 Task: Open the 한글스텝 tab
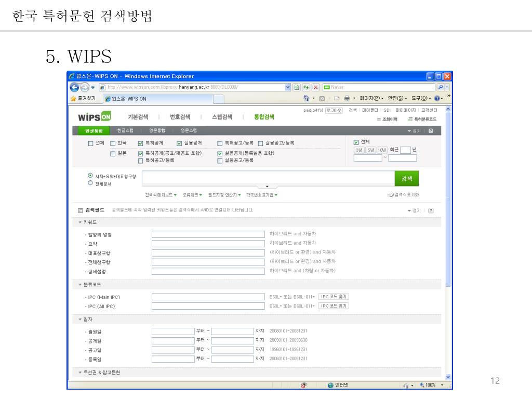point(125,130)
